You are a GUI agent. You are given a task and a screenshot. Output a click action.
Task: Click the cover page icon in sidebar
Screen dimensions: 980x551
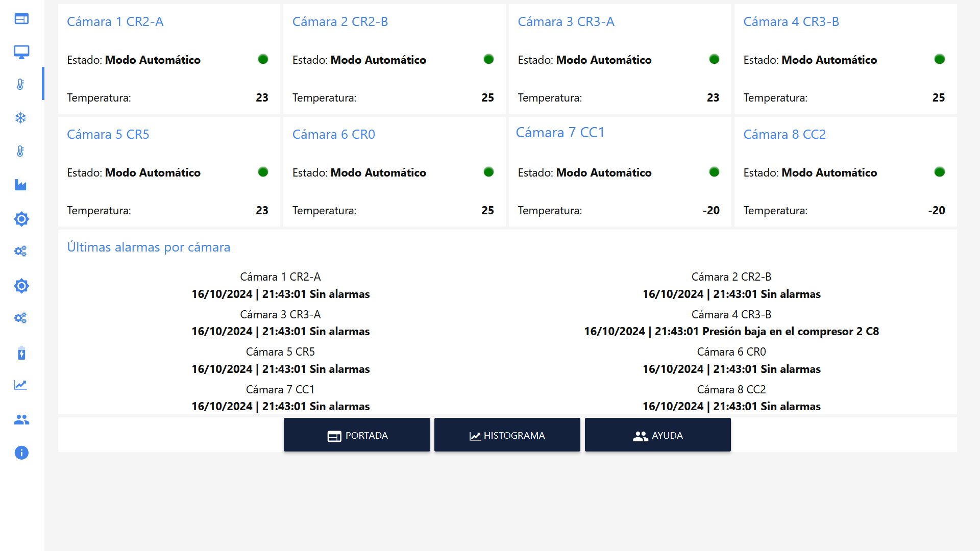[21, 19]
